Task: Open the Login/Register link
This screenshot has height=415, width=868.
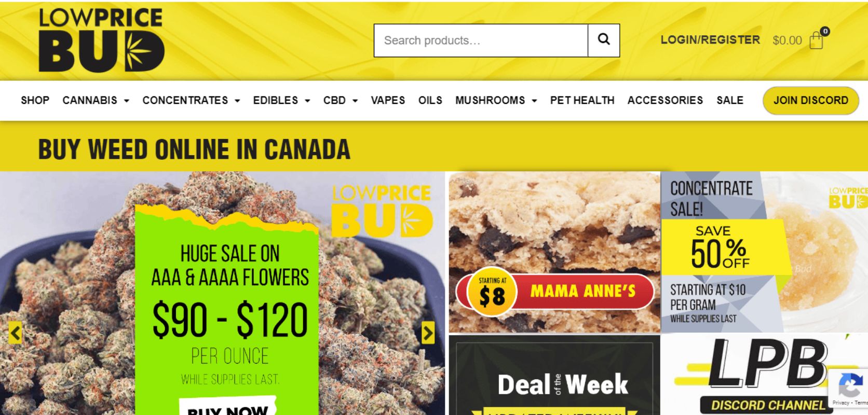Action: pyautogui.click(x=710, y=40)
